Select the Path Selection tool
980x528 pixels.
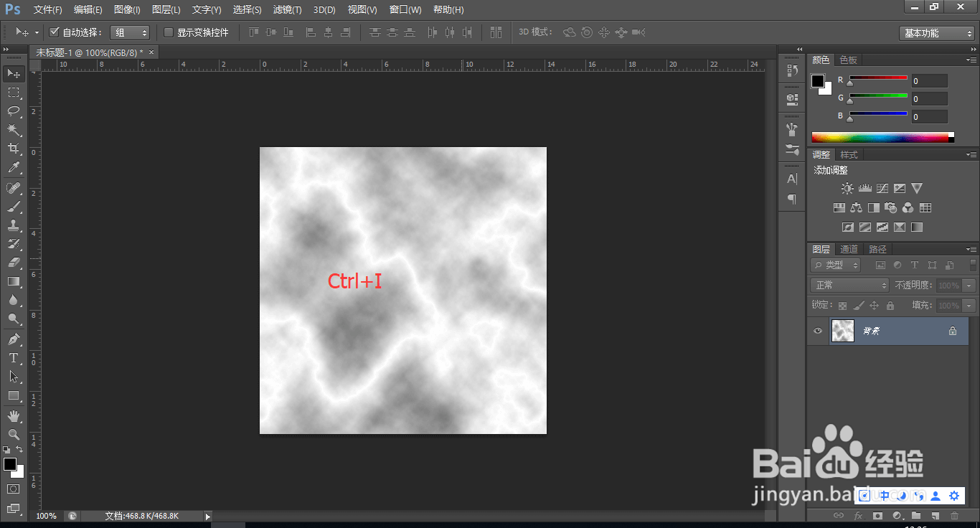click(x=14, y=376)
